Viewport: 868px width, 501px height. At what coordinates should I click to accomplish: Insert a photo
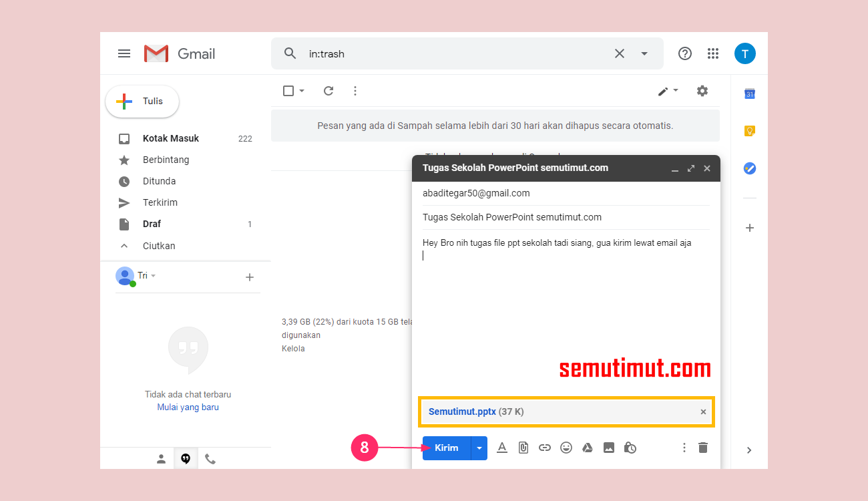pos(609,448)
